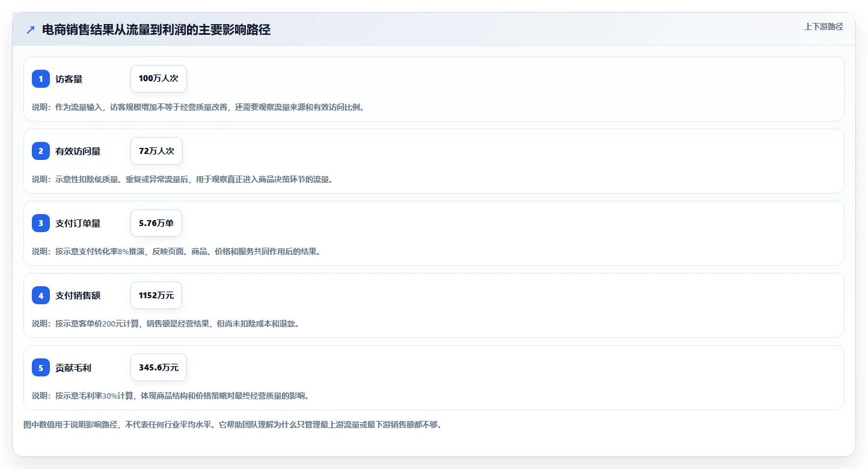
Task: Click the title 电商销售结果从流量到利润的主要影响路径
Action: [156, 29]
